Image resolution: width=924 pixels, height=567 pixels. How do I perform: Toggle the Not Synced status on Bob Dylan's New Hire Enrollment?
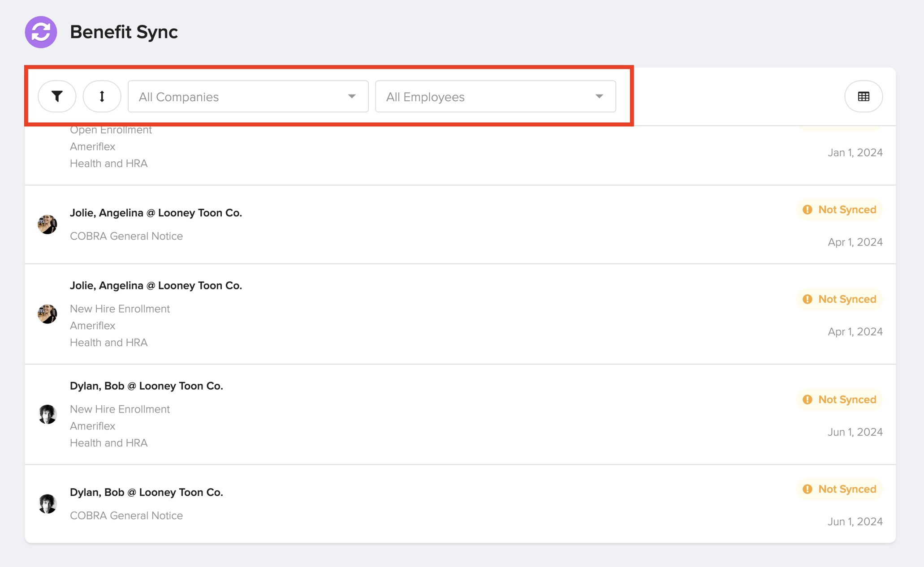coord(839,399)
